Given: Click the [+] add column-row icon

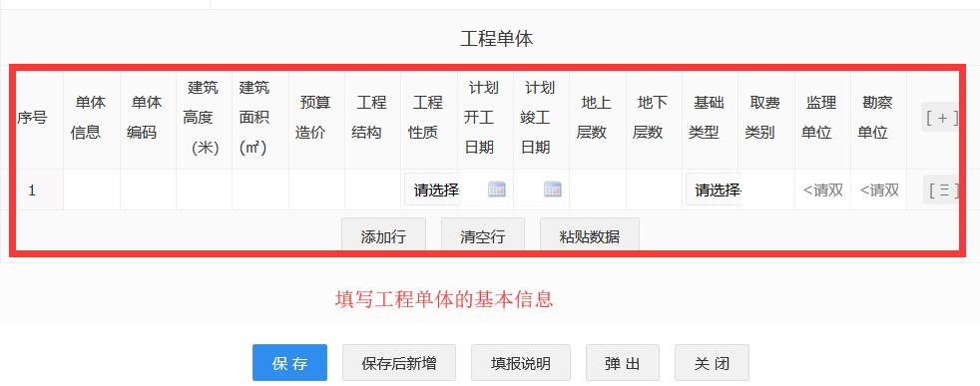Looking at the screenshot, I should [941, 118].
